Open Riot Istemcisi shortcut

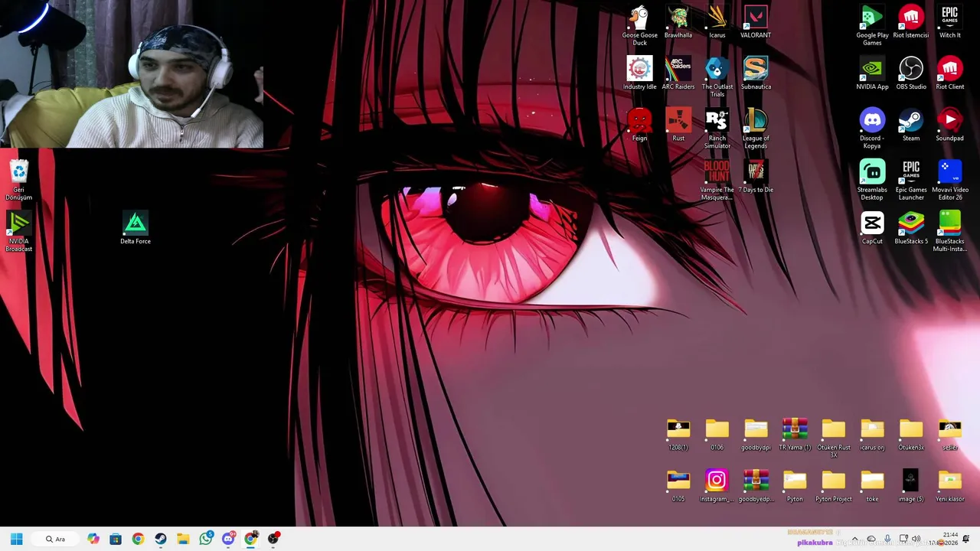point(911,22)
